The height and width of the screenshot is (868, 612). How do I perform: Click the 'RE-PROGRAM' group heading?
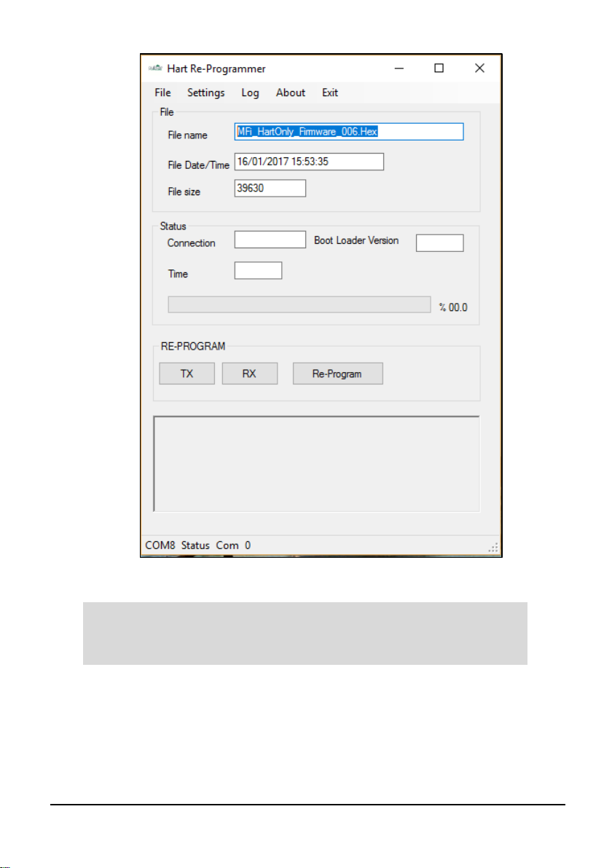tap(193, 346)
